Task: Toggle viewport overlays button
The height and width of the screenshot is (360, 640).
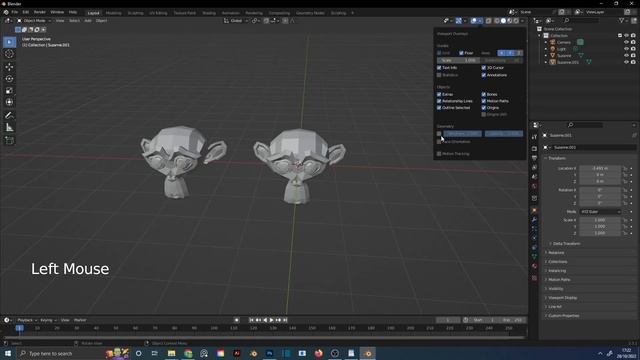Action: [474, 20]
